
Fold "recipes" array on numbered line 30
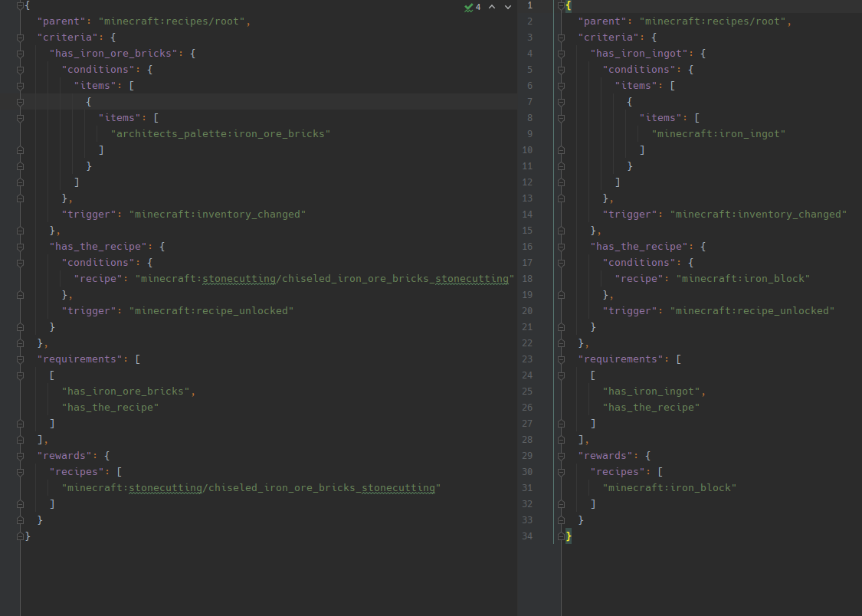[x=562, y=472]
